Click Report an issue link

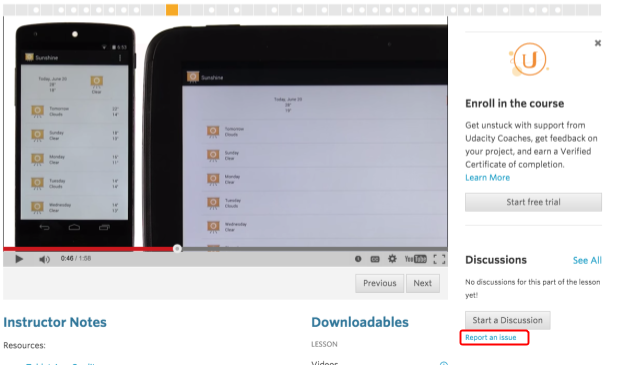tap(491, 338)
